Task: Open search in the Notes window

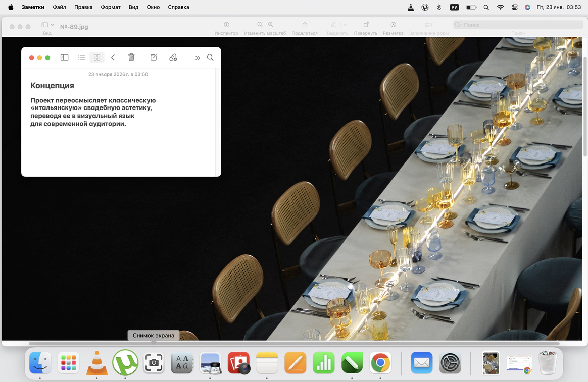Action: pyautogui.click(x=210, y=58)
